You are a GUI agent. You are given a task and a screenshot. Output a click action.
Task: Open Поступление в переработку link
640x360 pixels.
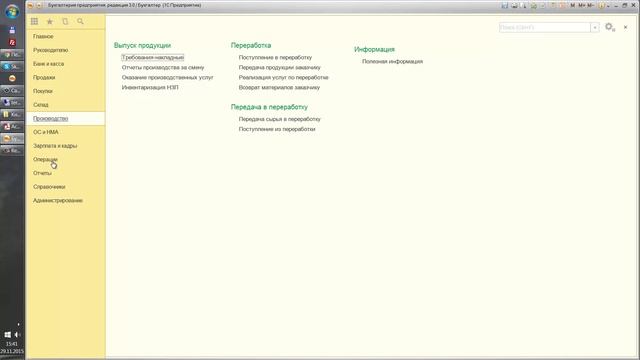click(x=275, y=58)
